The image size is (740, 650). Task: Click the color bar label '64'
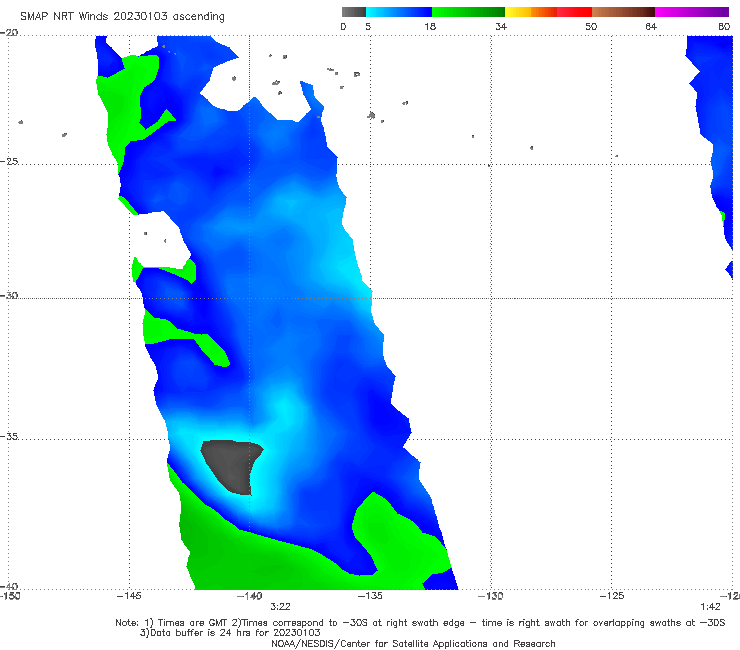[x=651, y=27]
